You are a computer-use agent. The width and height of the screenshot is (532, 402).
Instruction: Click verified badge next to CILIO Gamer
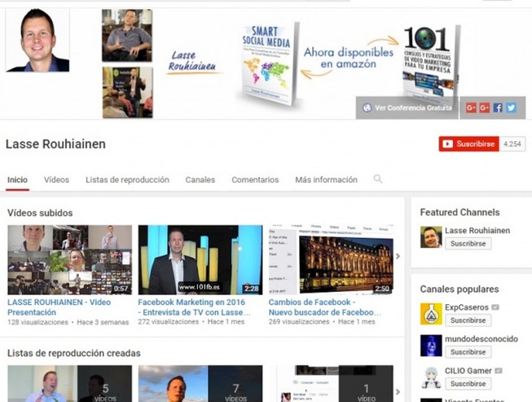499,371
